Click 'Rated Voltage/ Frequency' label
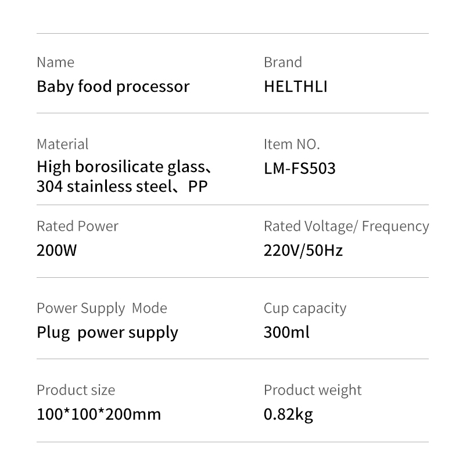Image resolution: width=459 pixels, height=476 pixels. point(346,227)
